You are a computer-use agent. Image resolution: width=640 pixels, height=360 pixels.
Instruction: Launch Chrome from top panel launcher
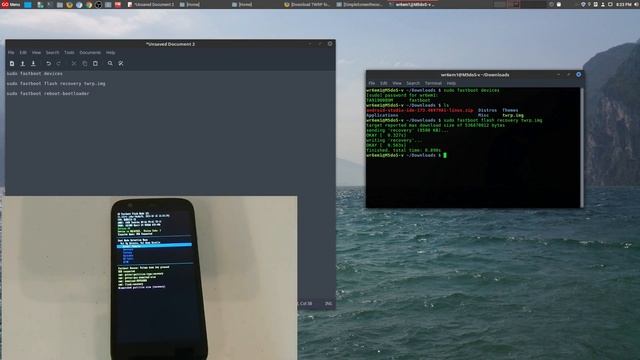point(89,5)
